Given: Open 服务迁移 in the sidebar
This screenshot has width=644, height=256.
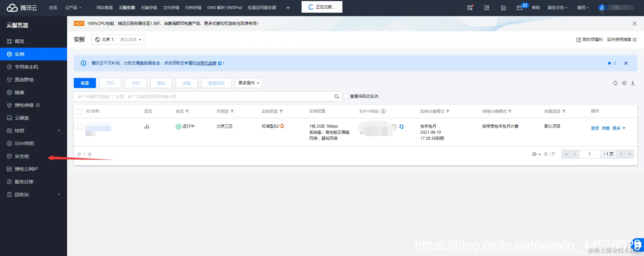Looking at the screenshot, I should click(34, 182).
